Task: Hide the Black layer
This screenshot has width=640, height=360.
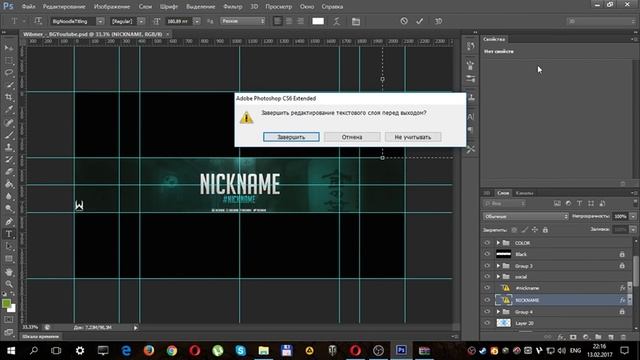Action: coord(487,254)
